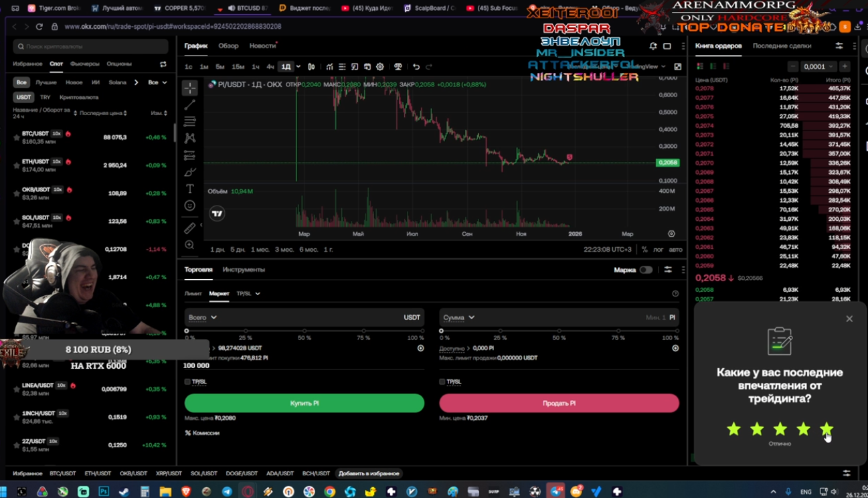The width and height of the screenshot is (868, 498).
Task: Open the Фьючерсы market tab
Action: pyautogui.click(x=84, y=64)
